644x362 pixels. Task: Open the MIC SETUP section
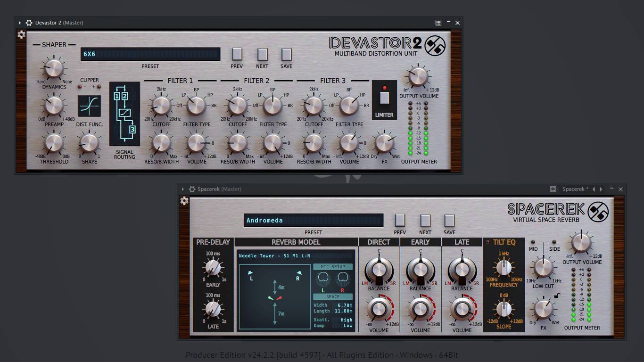pos(333,267)
